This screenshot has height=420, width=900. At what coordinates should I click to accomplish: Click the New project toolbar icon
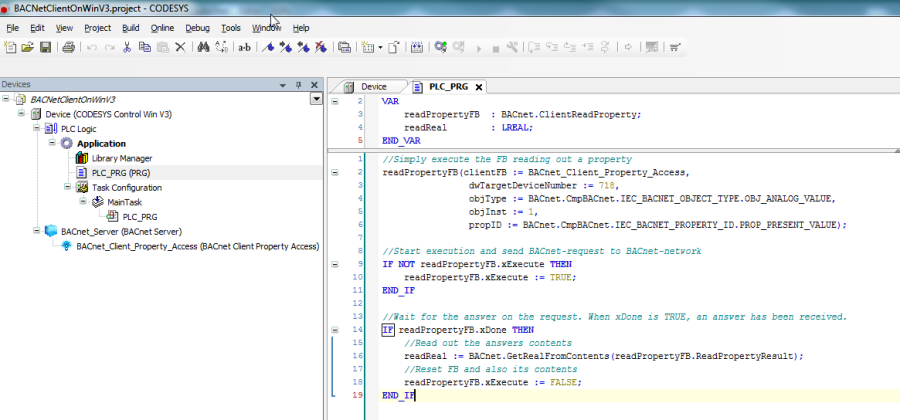[12, 47]
